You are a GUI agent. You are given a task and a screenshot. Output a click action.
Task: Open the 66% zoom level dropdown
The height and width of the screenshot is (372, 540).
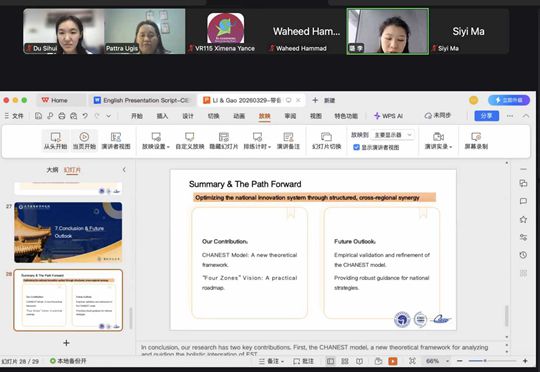coord(438,361)
